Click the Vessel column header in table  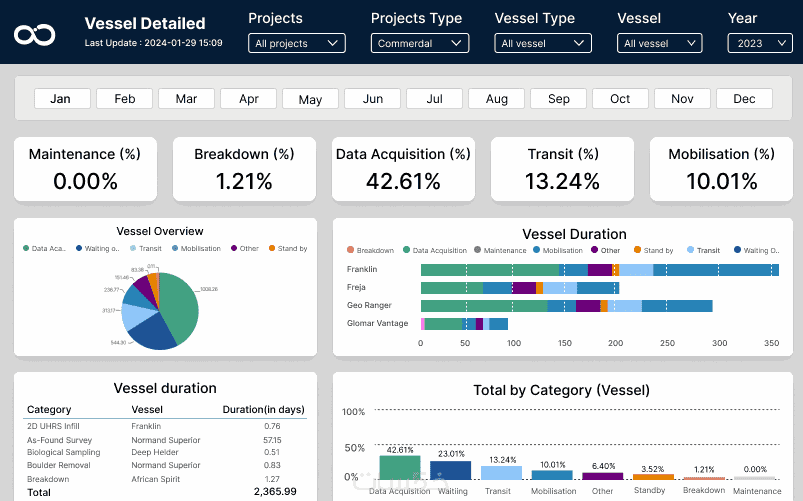click(x=147, y=410)
